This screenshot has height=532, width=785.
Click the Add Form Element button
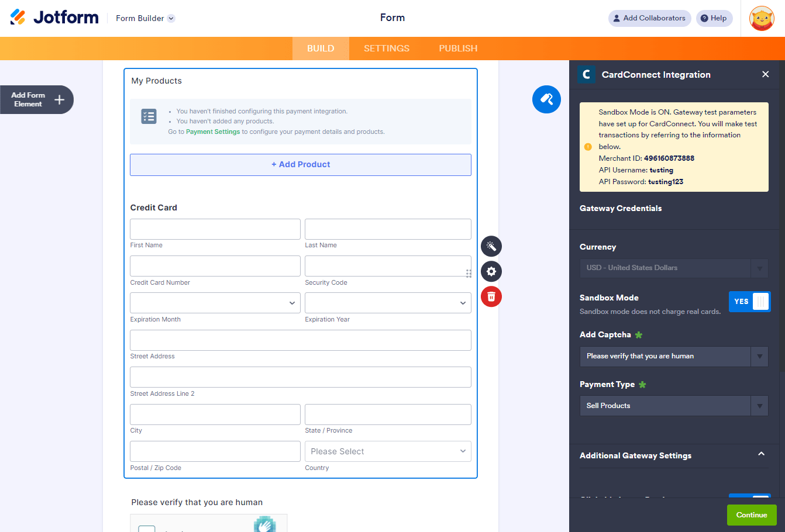pyautogui.click(x=37, y=99)
